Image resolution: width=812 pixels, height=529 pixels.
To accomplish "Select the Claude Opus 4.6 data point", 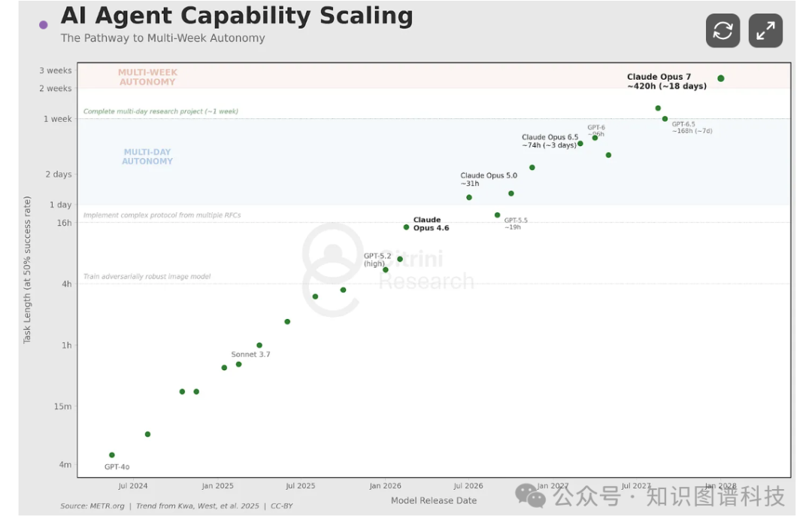I will tap(406, 227).
